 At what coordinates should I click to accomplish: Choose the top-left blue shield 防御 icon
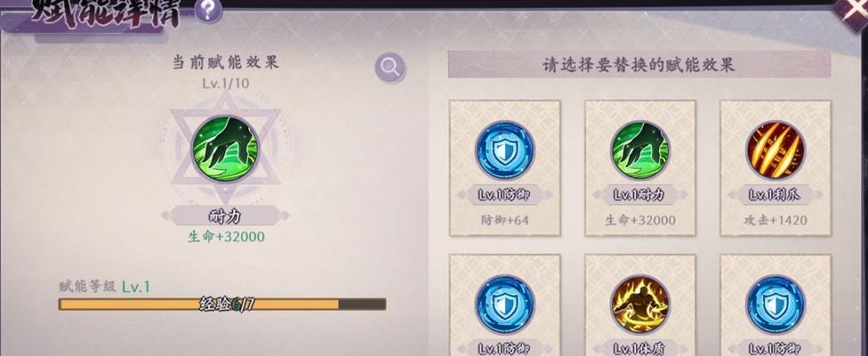[x=504, y=150]
